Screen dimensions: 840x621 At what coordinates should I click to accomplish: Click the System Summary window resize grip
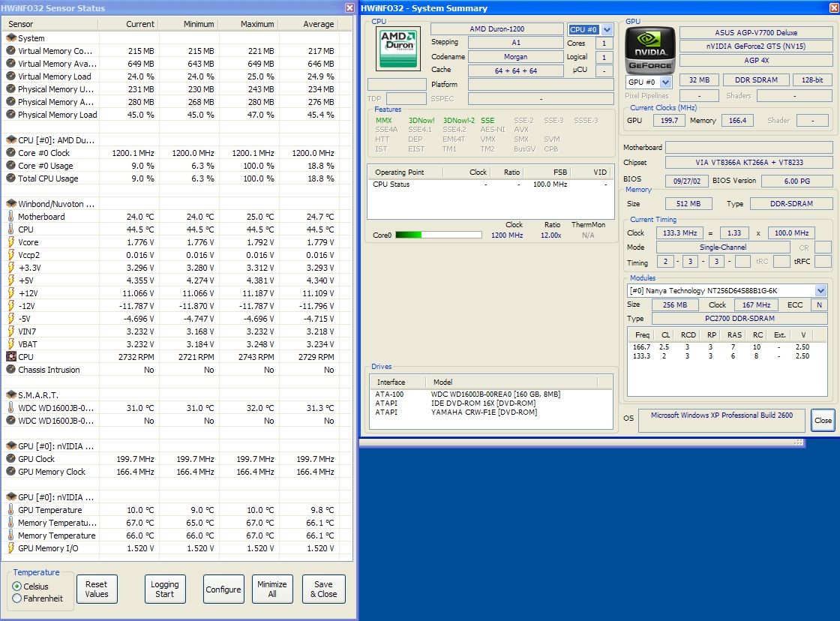click(798, 442)
